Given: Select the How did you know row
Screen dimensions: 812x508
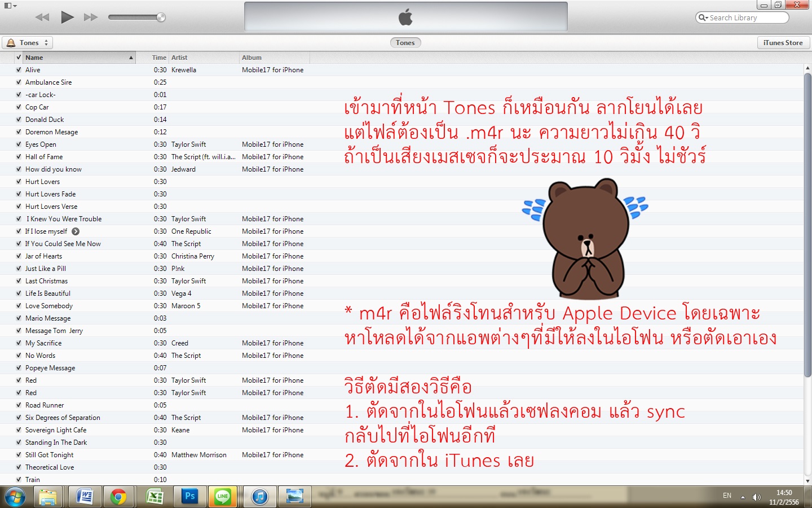Looking at the screenshot, I should [401, 169].
